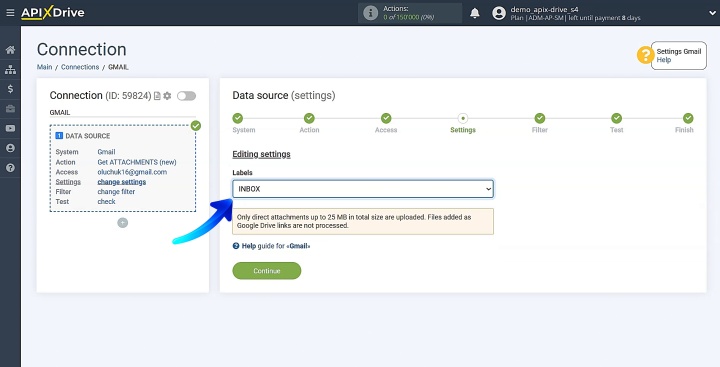The width and height of the screenshot is (720, 367).
Task: Open the Labels INBOX dropdown
Action: 363,189
